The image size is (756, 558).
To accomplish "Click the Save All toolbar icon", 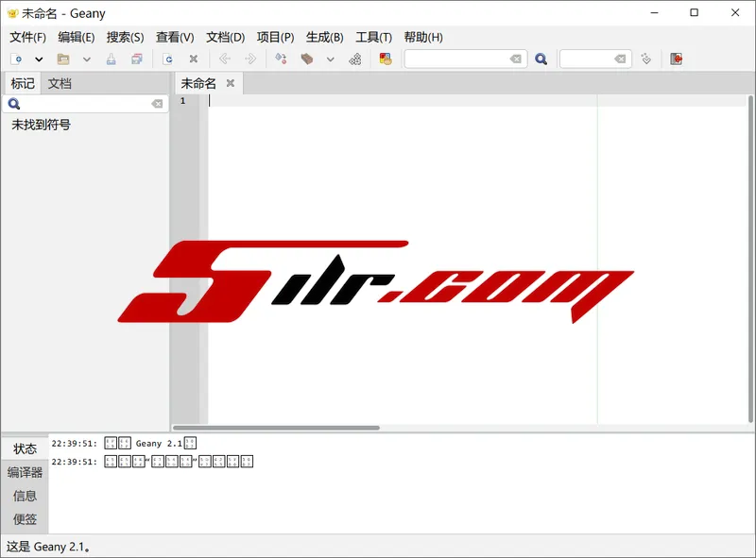I will pyautogui.click(x=137, y=59).
